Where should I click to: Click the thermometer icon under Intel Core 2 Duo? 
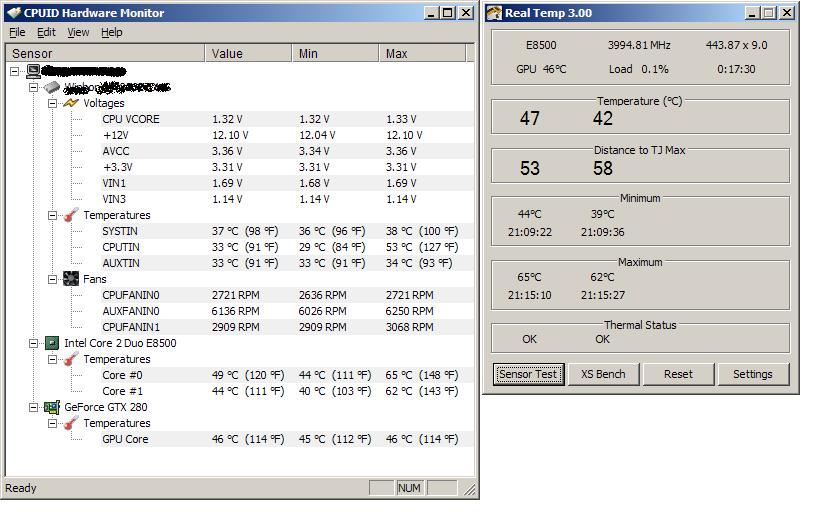[71, 359]
